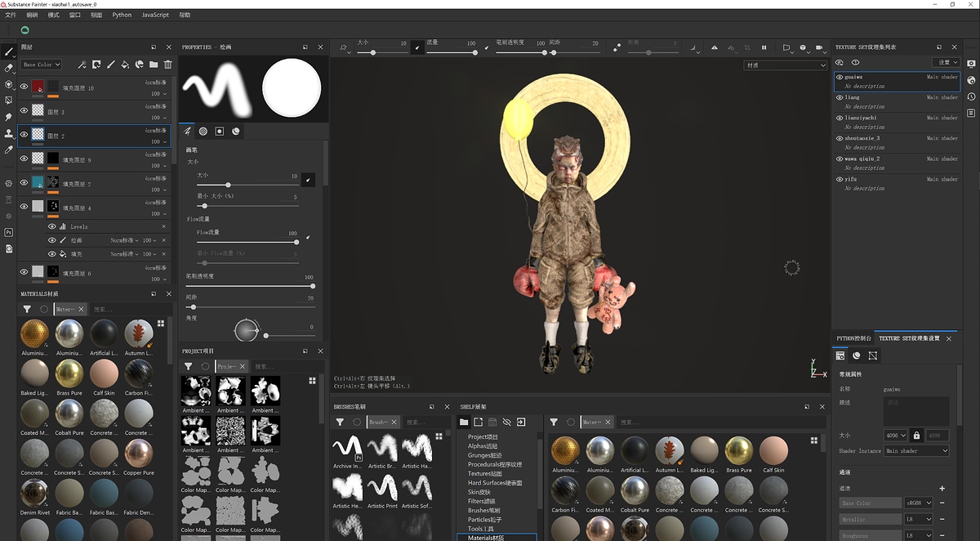Screen dimensions: 980x541
Task: Select the Eraser tool
Action: [9, 68]
